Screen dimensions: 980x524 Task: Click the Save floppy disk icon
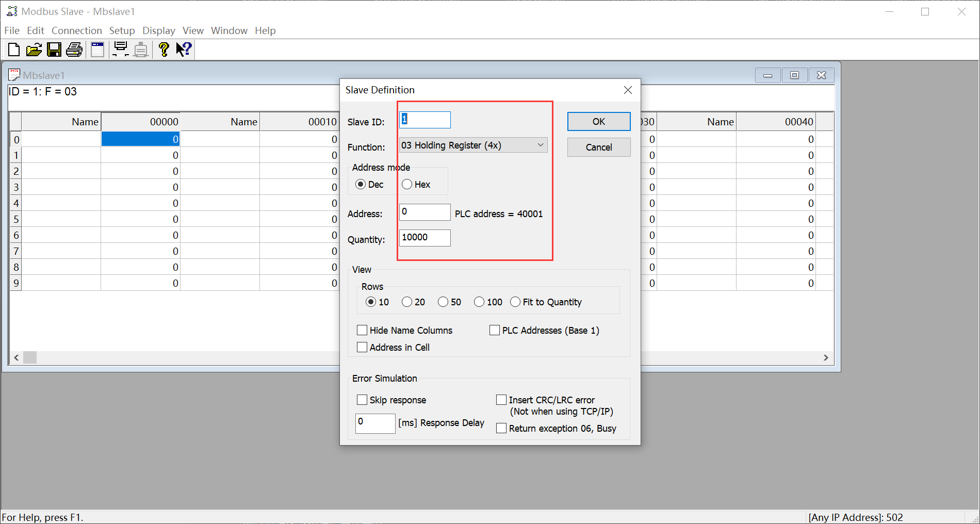54,50
